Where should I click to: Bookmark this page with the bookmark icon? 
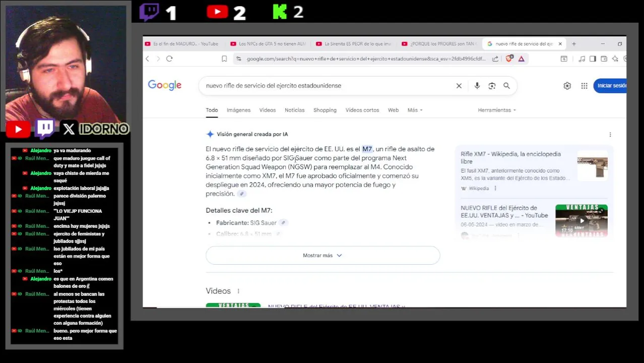pyautogui.click(x=224, y=59)
